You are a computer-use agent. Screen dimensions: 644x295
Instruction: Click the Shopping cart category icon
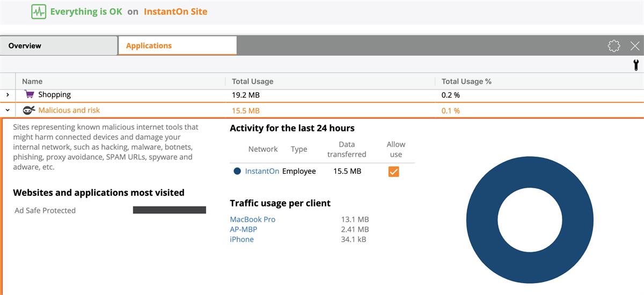30,94
